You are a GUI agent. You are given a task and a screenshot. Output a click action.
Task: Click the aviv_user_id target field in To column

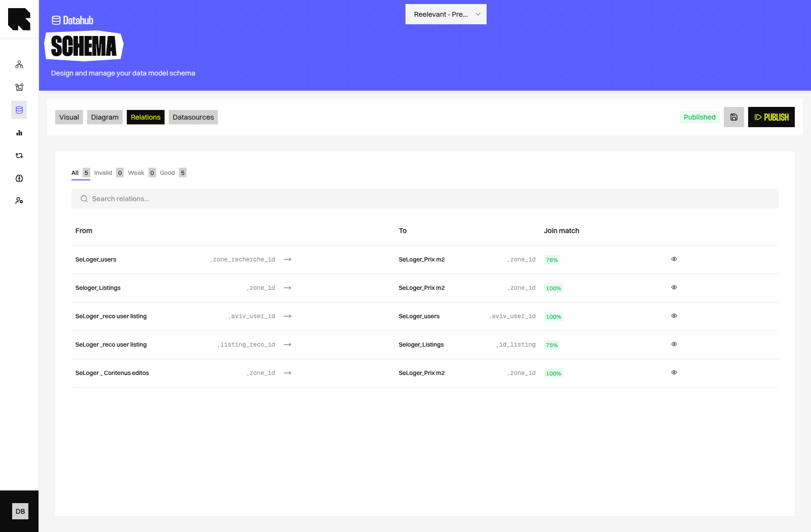tap(513, 316)
